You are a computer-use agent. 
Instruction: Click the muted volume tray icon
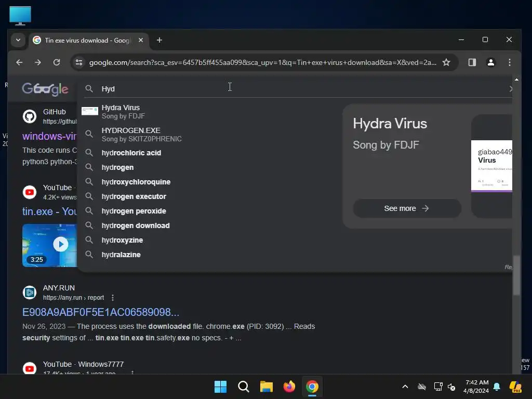pos(451,387)
